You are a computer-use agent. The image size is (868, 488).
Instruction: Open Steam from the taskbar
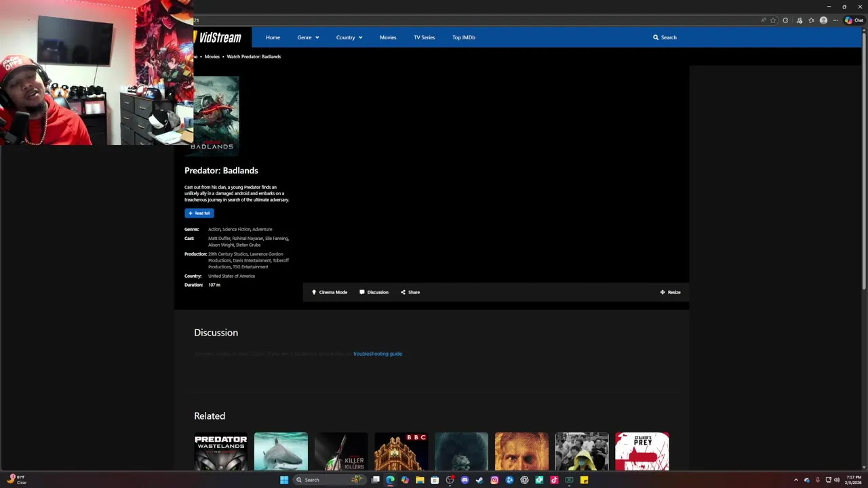(479, 480)
